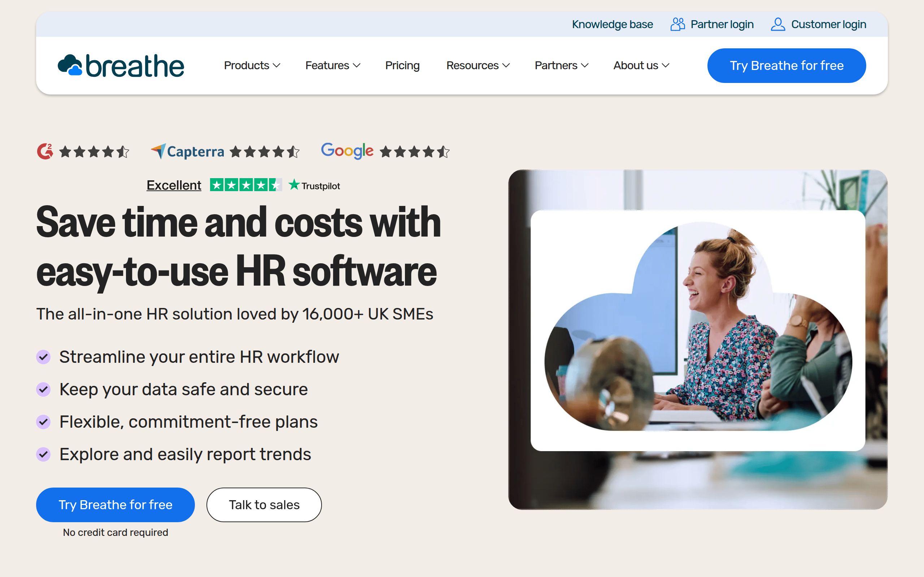Expand the About us dropdown
Image resolution: width=924 pixels, height=577 pixels.
641,65
